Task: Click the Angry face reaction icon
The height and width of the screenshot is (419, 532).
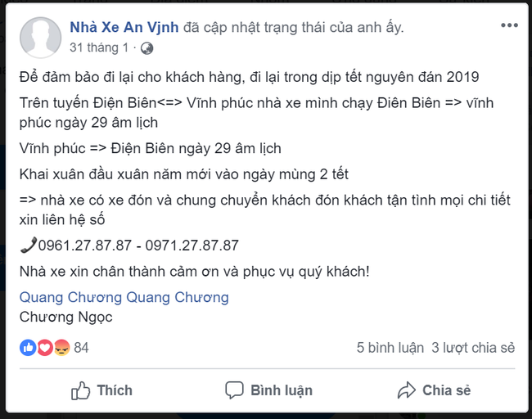Action: [61, 348]
